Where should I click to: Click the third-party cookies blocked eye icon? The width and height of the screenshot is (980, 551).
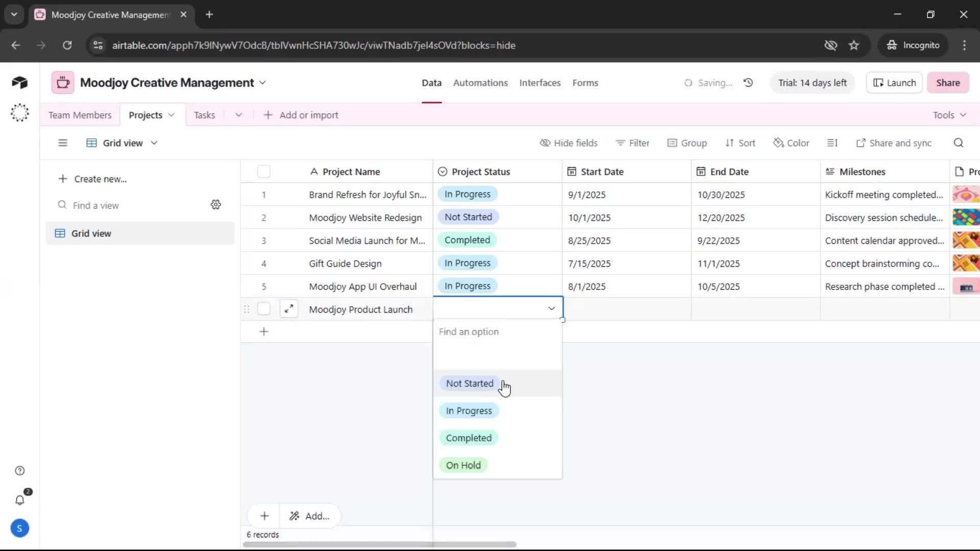coord(830,45)
